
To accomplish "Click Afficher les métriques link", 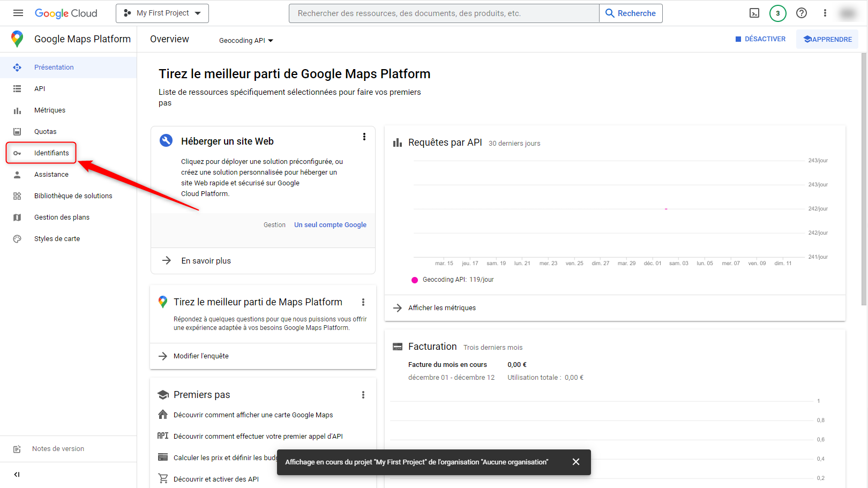I will point(442,308).
